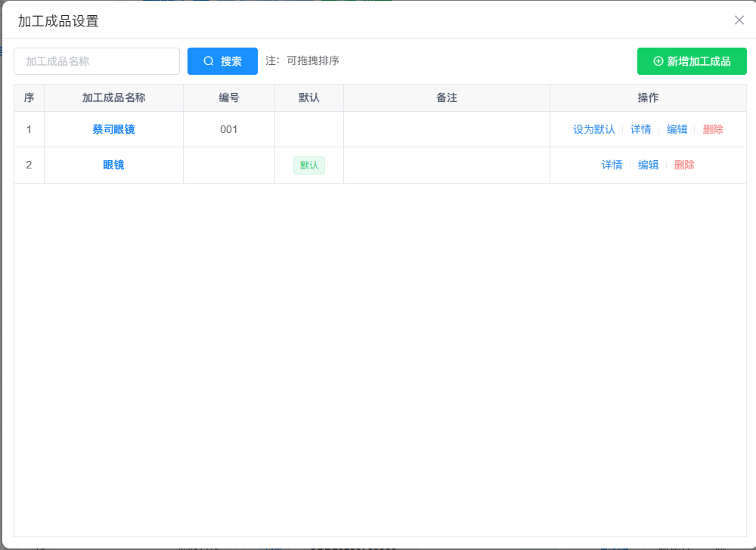This screenshot has width=756, height=550.
Task: Click the 001 code cell in row 1
Action: 229,129
